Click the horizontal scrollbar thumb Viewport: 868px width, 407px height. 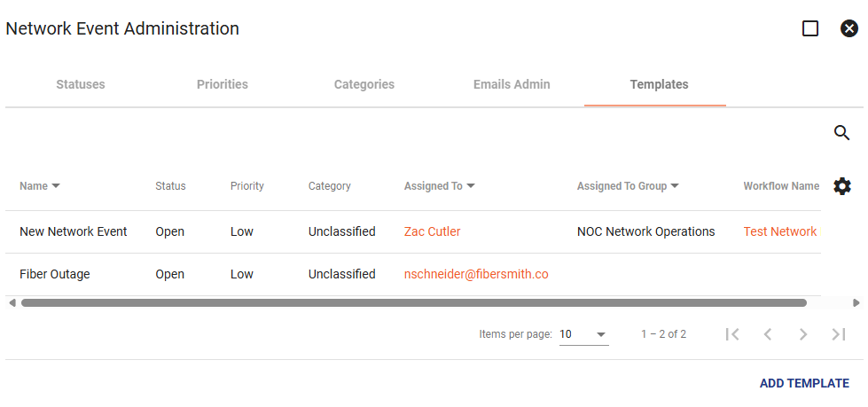pyautogui.click(x=414, y=303)
